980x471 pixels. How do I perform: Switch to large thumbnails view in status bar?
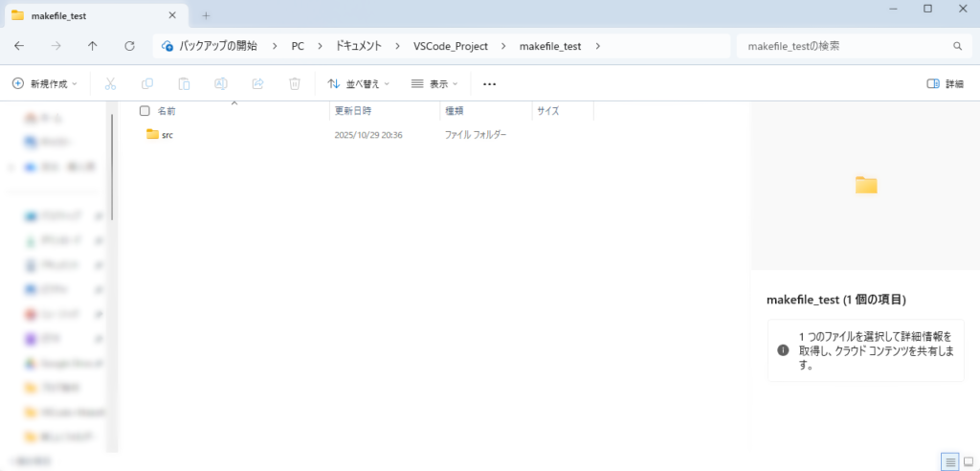click(968, 461)
